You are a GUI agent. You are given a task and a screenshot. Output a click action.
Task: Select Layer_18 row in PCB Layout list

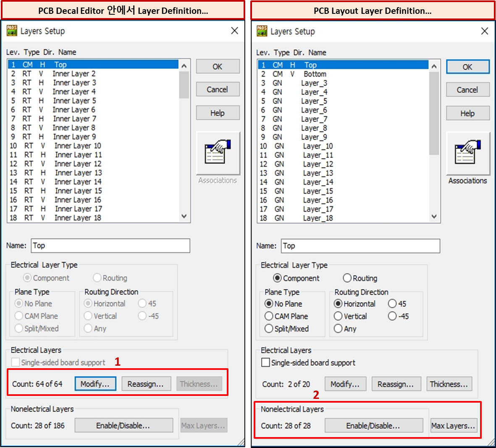[343, 218]
